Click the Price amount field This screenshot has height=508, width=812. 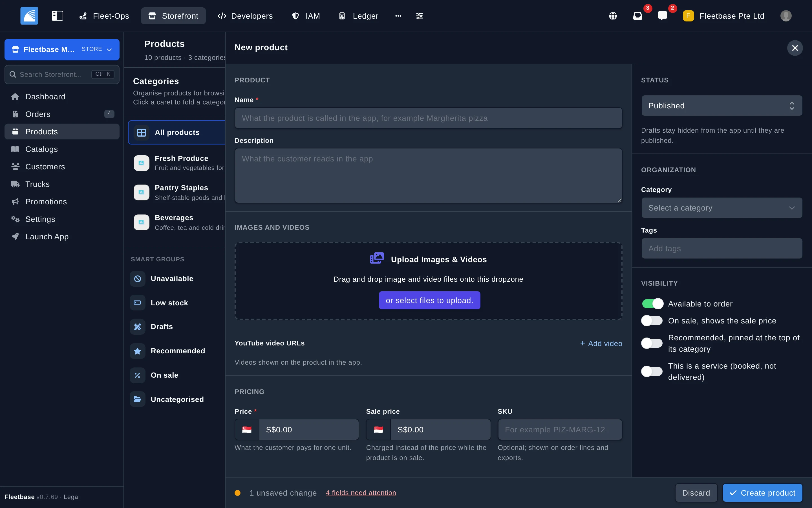[x=309, y=430]
